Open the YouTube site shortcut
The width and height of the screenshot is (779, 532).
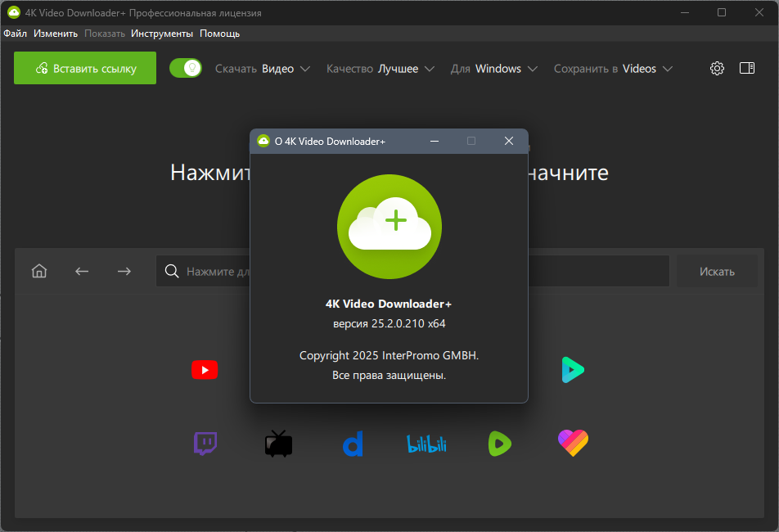(x=205, y=370)
